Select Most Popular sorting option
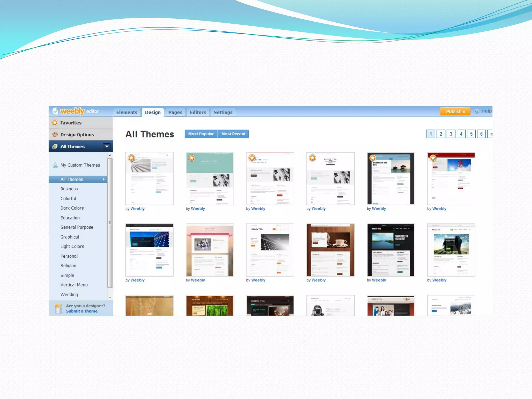Image resolution: width=532 pixels, height=399 pixels. 201,134
